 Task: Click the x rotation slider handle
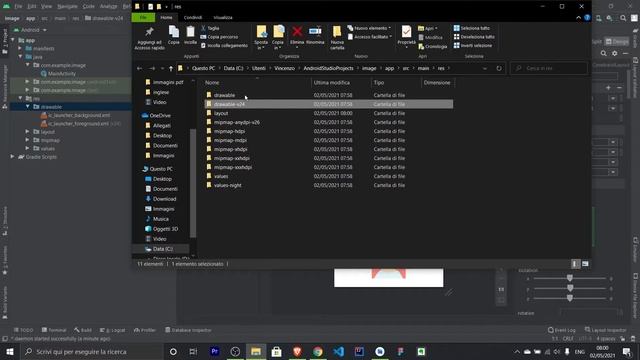click(570, 278)
